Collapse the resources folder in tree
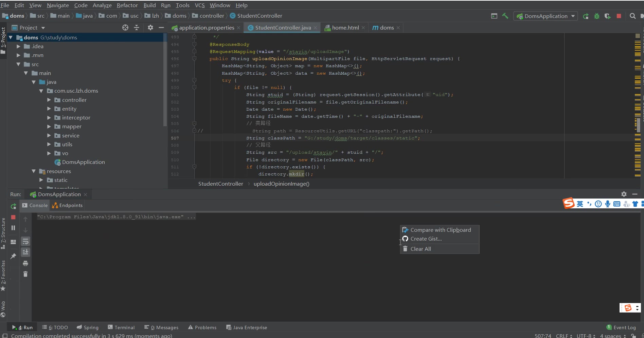The width and height of the screenshot is (644, 338). [34, 171]
